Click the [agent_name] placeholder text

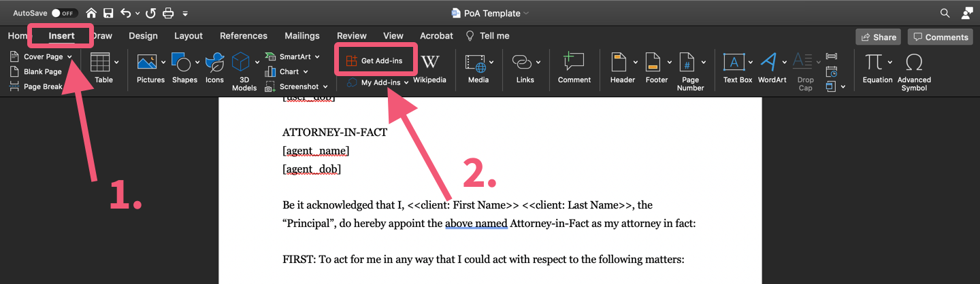(x=316, y=150)
